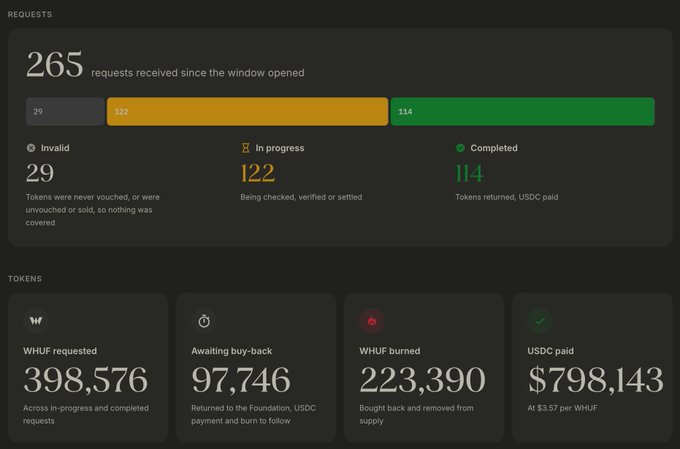Click the Awaiting buy-back title
Viewport: 680px width, 449px height.
click(x=232, y=351)
